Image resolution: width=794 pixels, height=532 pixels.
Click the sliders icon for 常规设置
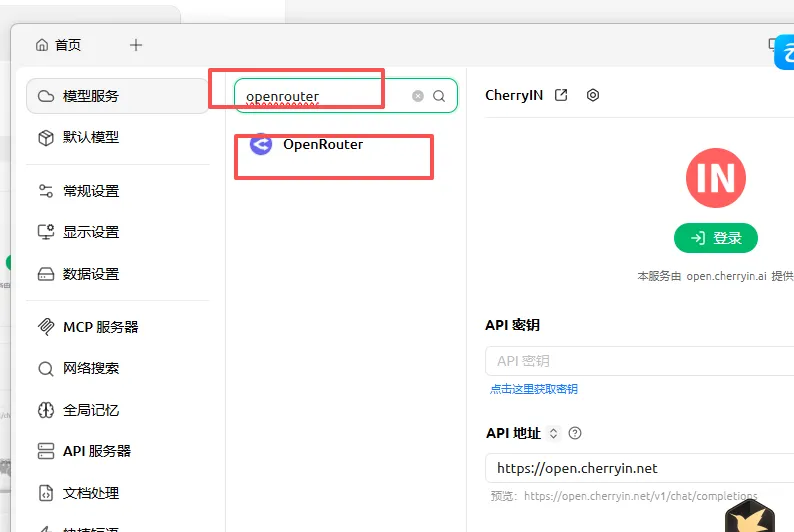tap(46, 191)
